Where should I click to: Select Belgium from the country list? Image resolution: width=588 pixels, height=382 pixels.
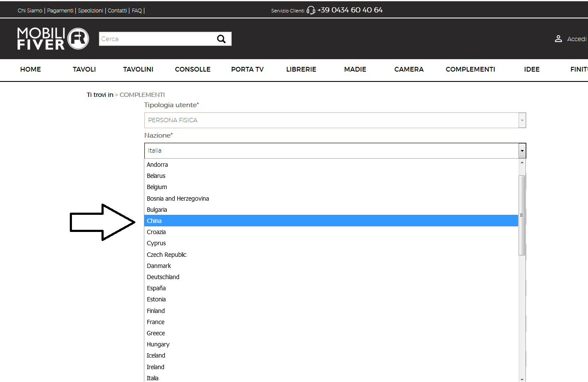click(x=331, y=187)
